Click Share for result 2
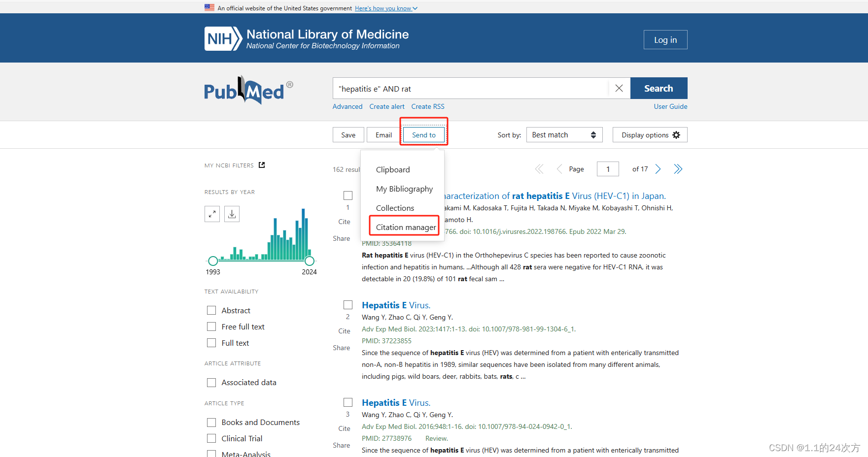 pos(341,348)
